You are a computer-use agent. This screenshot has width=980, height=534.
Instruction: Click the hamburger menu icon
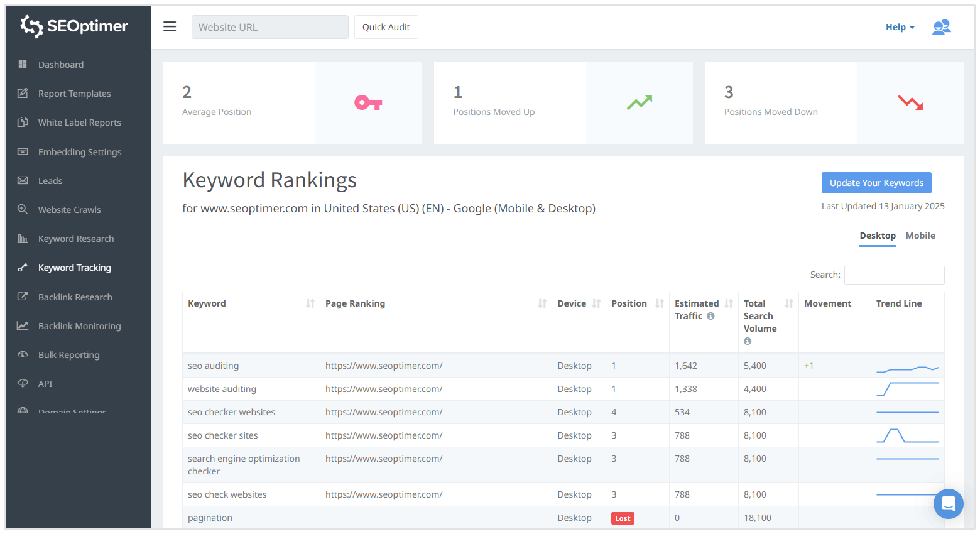[x=170, y=26]
